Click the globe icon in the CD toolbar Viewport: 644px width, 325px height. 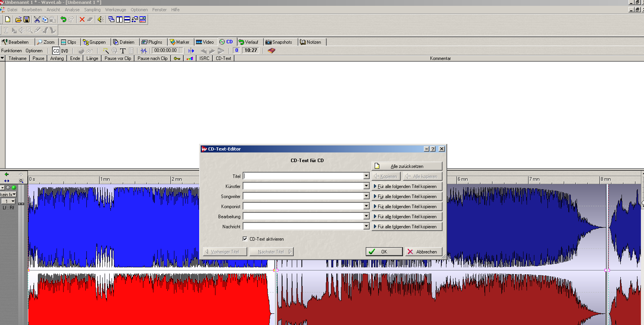coord(114,51)
